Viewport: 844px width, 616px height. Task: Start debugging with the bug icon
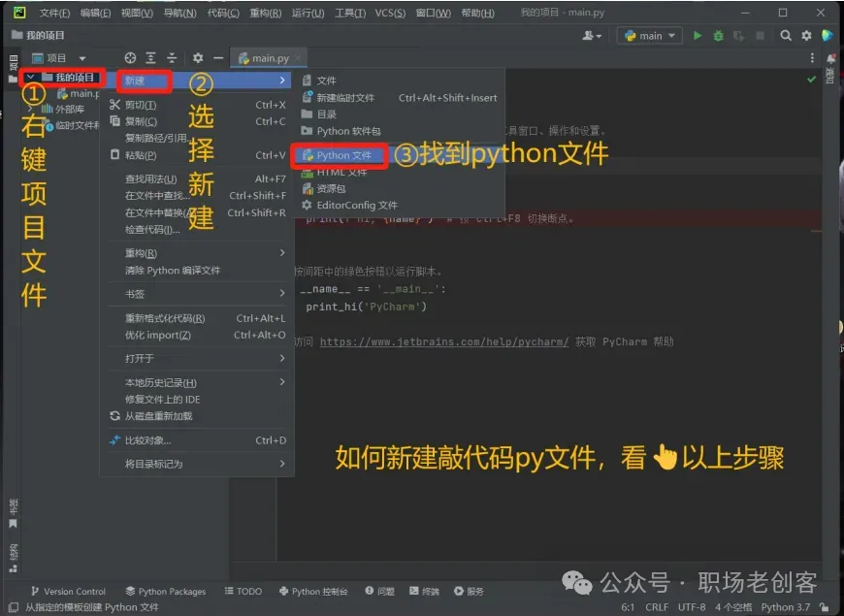[x=718, y=36]
